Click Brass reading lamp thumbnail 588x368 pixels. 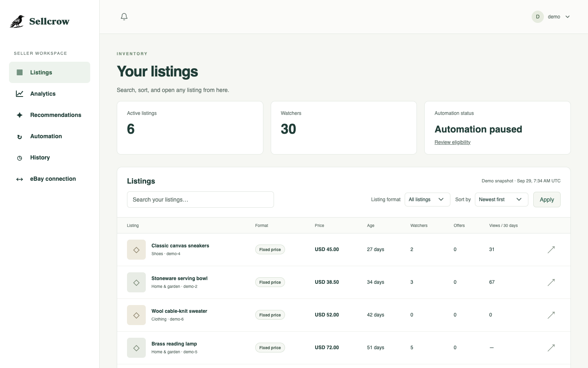(x=136, y=348)
